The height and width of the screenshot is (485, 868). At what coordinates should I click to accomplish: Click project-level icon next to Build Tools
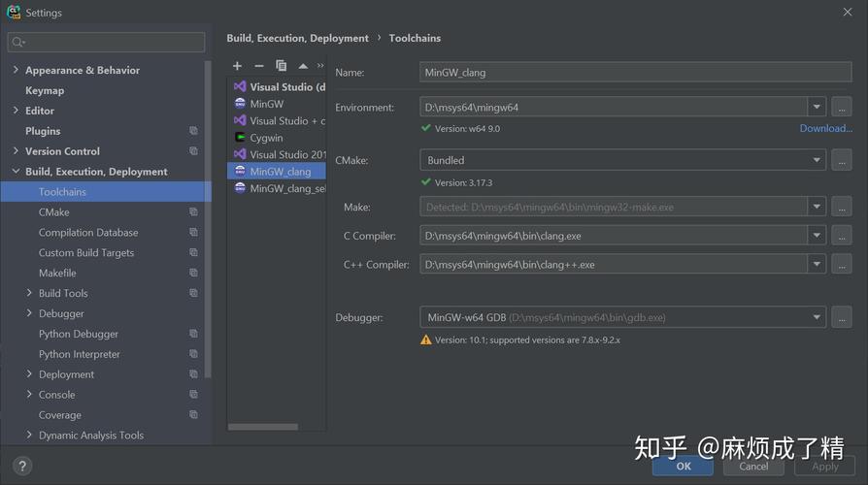tap(193, 293)
